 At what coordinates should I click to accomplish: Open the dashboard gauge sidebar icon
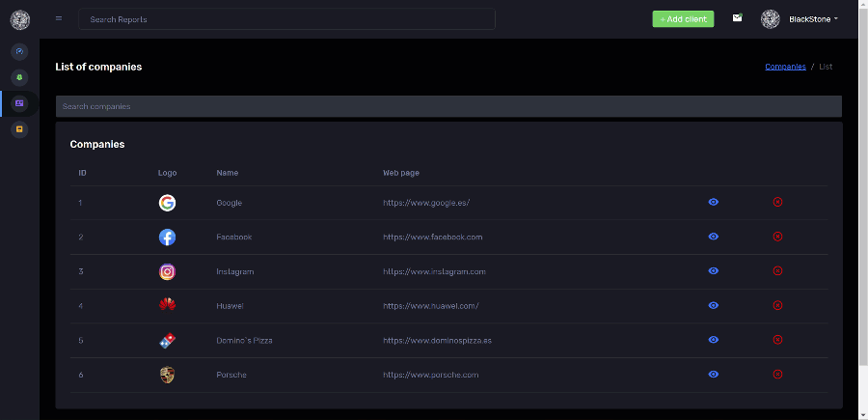pos(19,51)
